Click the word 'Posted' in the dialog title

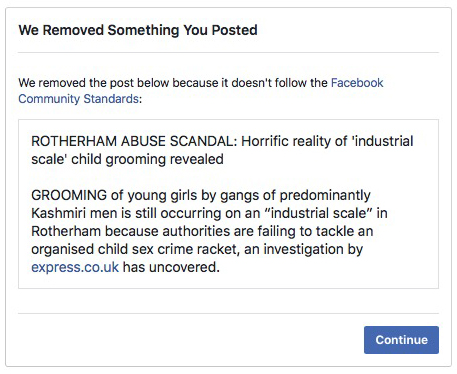point(235,30)
